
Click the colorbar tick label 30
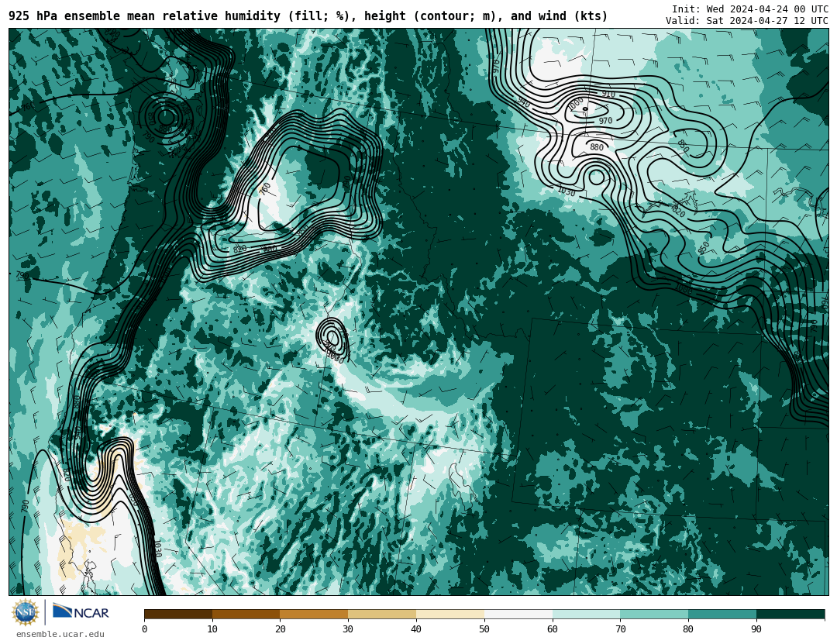348,629
